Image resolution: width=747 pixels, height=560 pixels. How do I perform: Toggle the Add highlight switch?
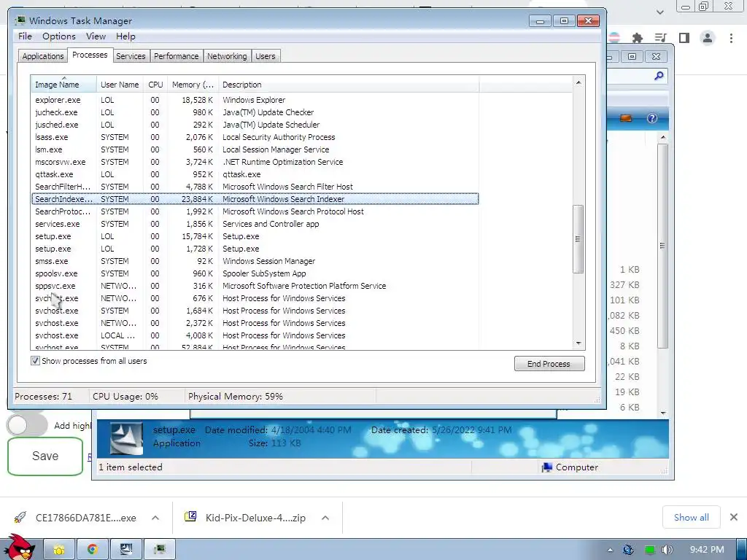(x=27, y=425)
